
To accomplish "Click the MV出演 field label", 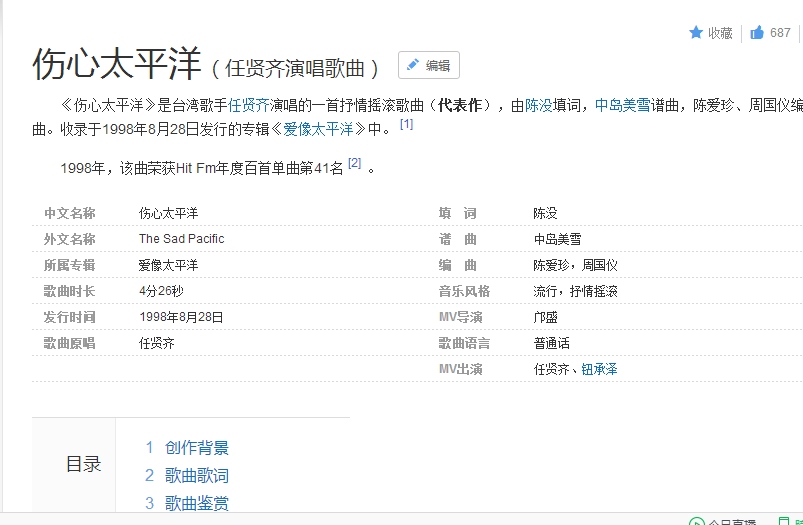I will click(460, 369).
